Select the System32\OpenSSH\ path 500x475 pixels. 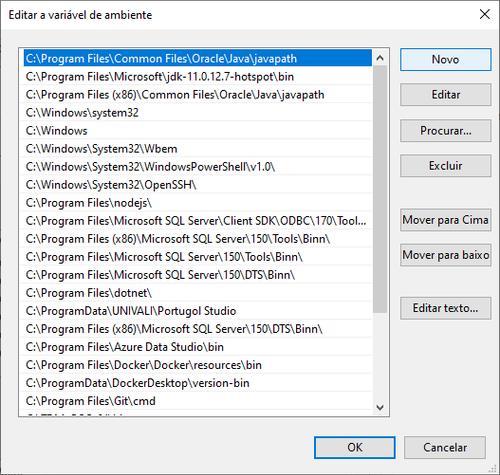point(198,185)
